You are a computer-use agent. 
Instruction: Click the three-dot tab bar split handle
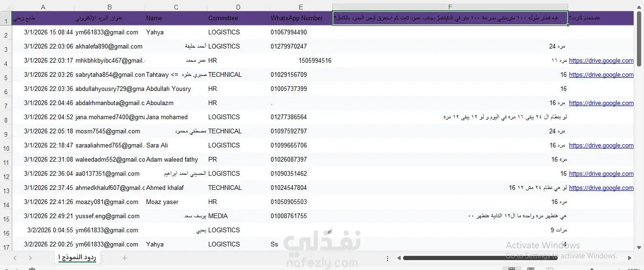point(388,258)
